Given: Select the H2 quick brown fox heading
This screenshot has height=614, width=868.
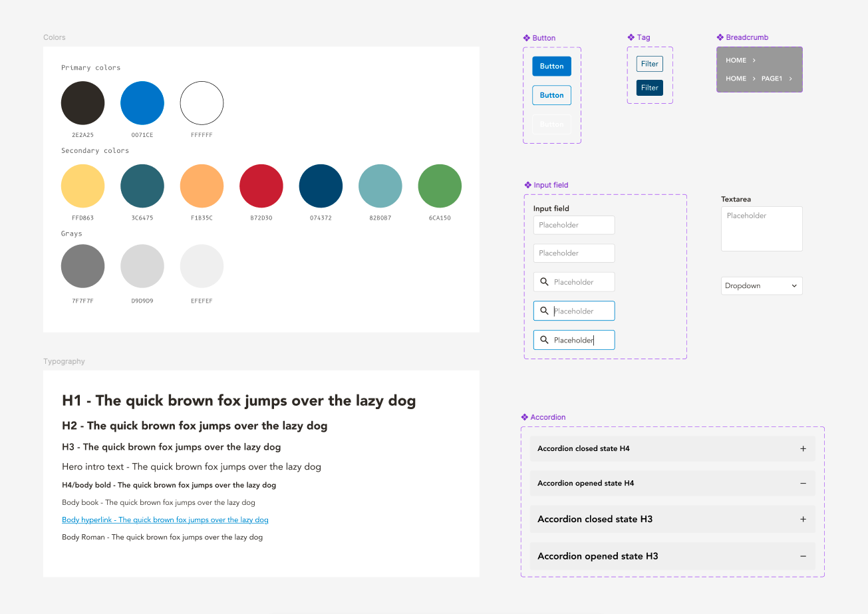Looking at the screenshot, I should [x=194, y=426].
